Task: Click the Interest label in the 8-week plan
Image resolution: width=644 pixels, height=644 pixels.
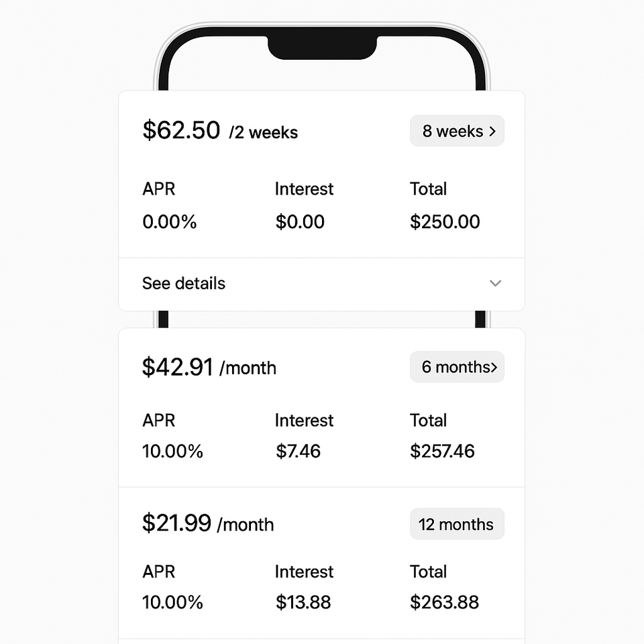Action: (304, 189)
